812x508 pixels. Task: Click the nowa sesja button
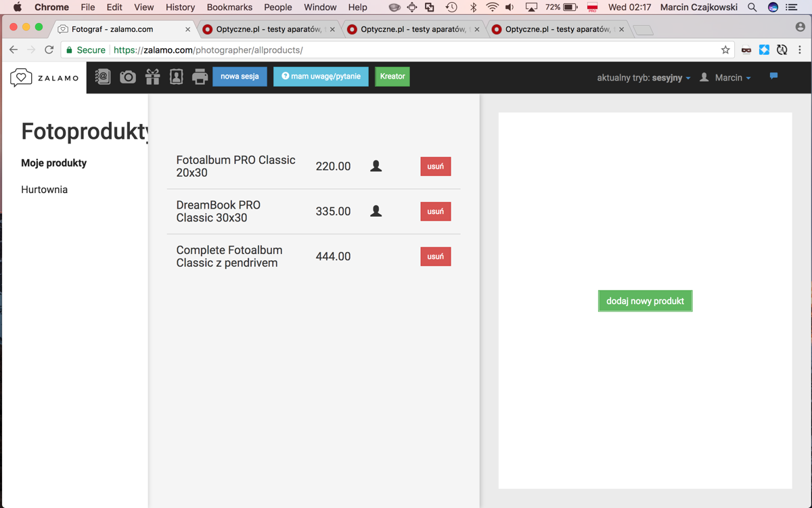(240, 77)
